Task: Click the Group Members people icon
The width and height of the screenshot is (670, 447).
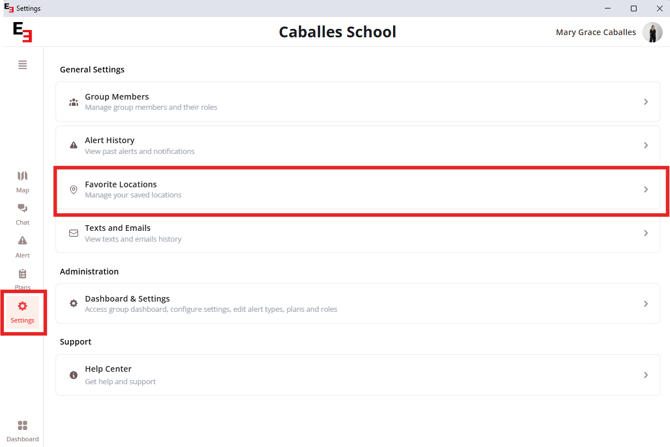Action: [73, 102]
